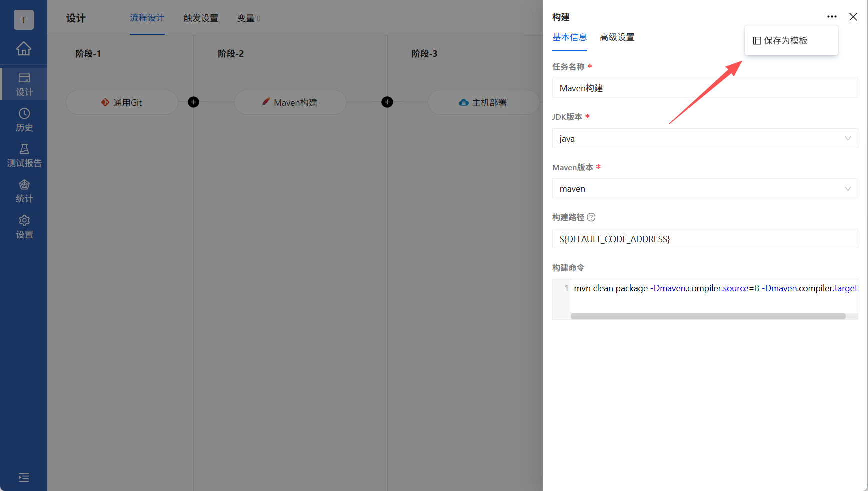868x491 pixels.
Task: Click the T avatar at top left
Action: [x=23, y=20]
